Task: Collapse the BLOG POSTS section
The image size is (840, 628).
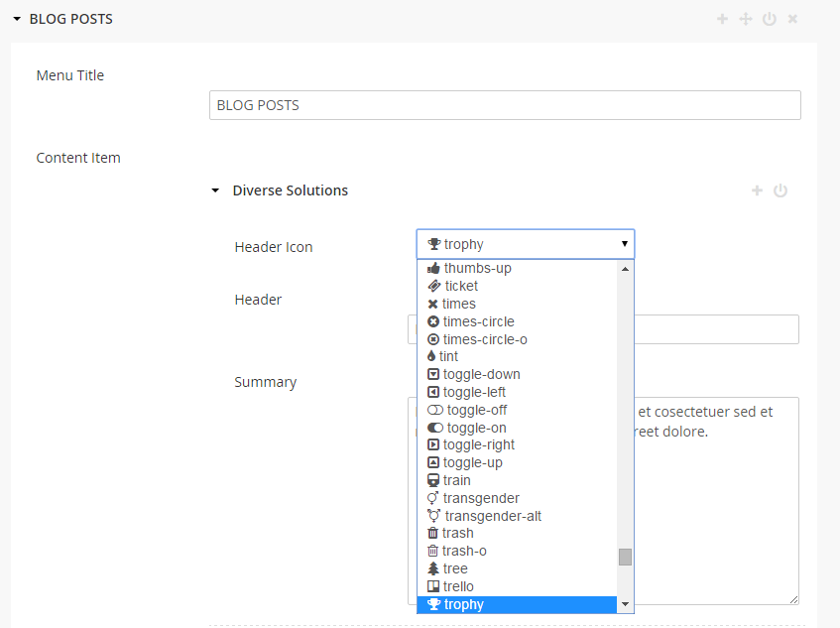Action: click(x=18, y=19)
